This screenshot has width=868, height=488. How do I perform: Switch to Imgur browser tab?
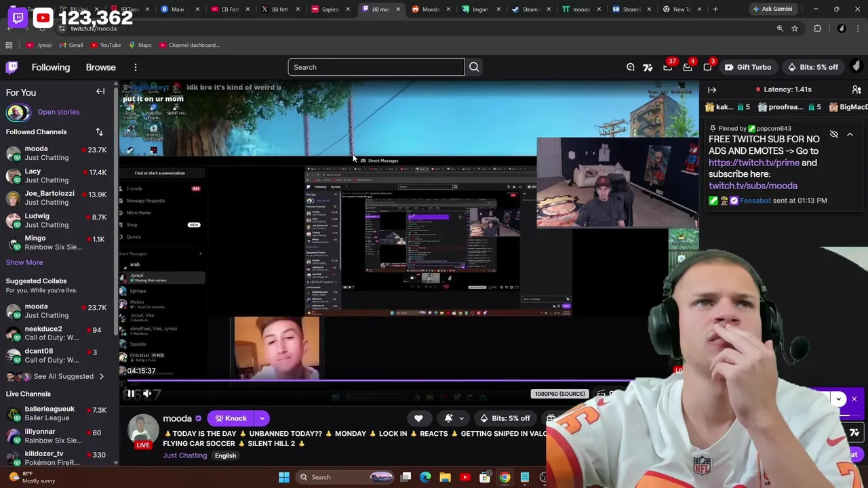coord(479,9)
